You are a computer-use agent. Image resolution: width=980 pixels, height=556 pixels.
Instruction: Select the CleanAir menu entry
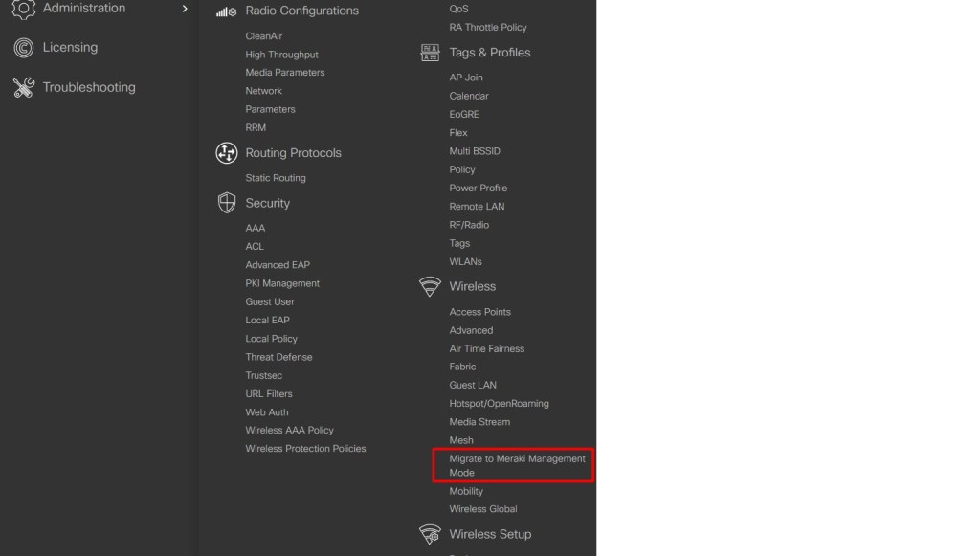click(x=264, y=36)
